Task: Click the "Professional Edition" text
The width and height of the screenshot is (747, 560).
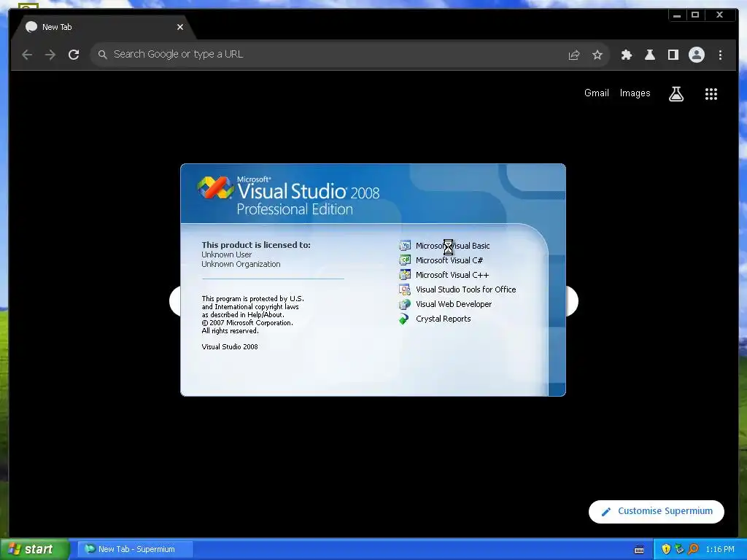Action: 295,209
